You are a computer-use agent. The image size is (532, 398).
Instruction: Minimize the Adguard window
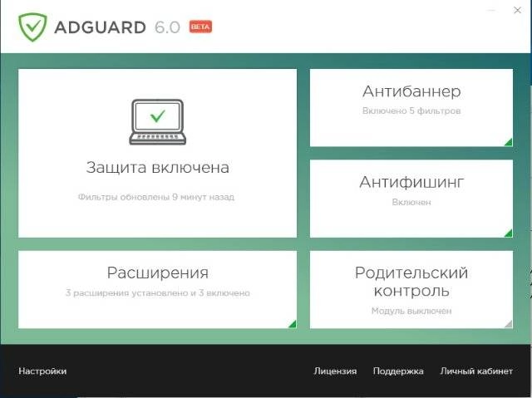(x=491, y=10)
